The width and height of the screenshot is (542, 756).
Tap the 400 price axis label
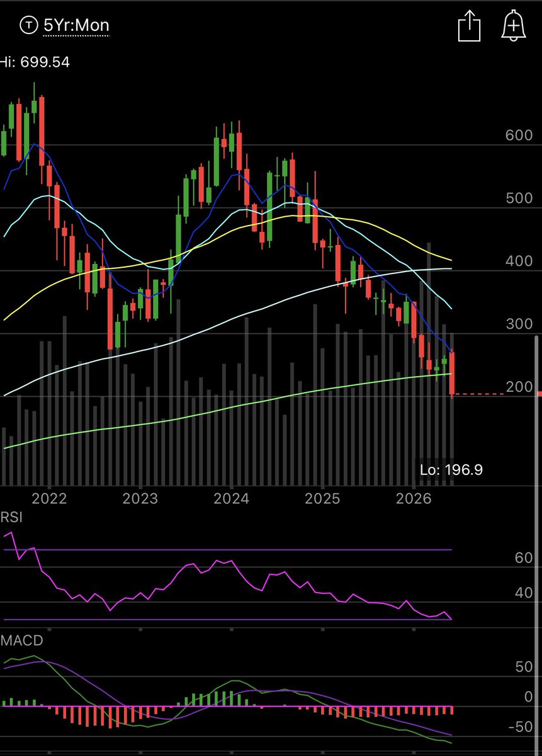519,261
